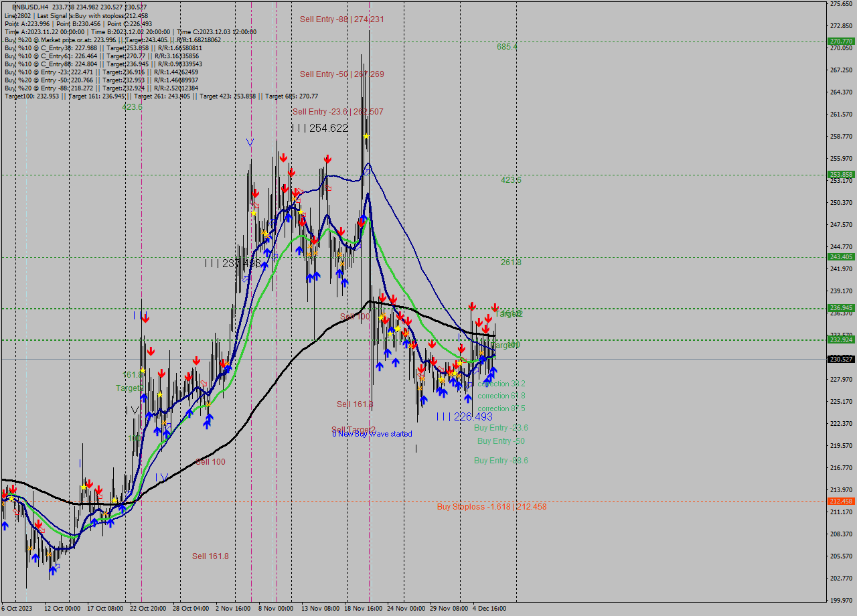Click the 18 Nov 16:00 axis label
This screenshot has height=616, width=857.
tap(364, 609)
